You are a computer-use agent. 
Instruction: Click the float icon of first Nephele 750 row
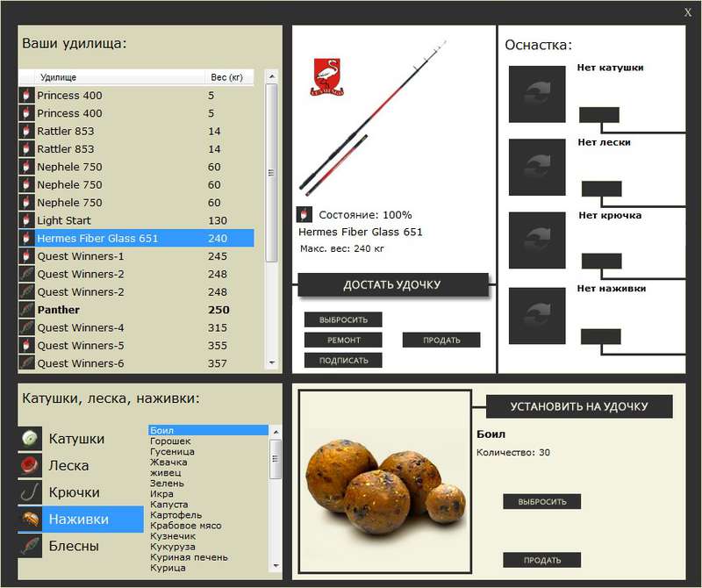pyautogui.click(x=26, y=167)
